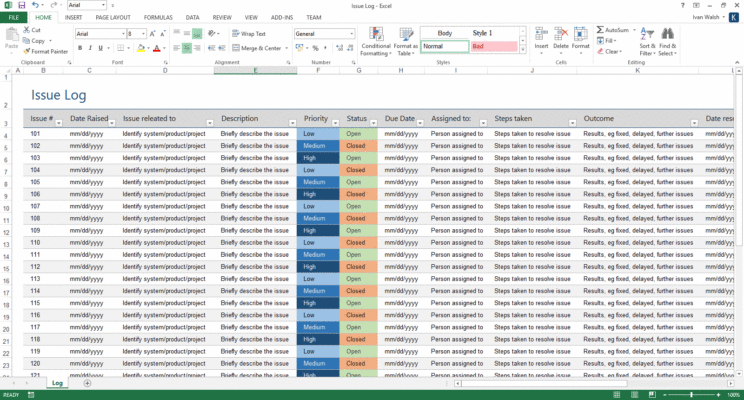The width and height of the screenshot is (744, 400).
Task: Open the Priority column filter dropdown
Action: (335, 123)
